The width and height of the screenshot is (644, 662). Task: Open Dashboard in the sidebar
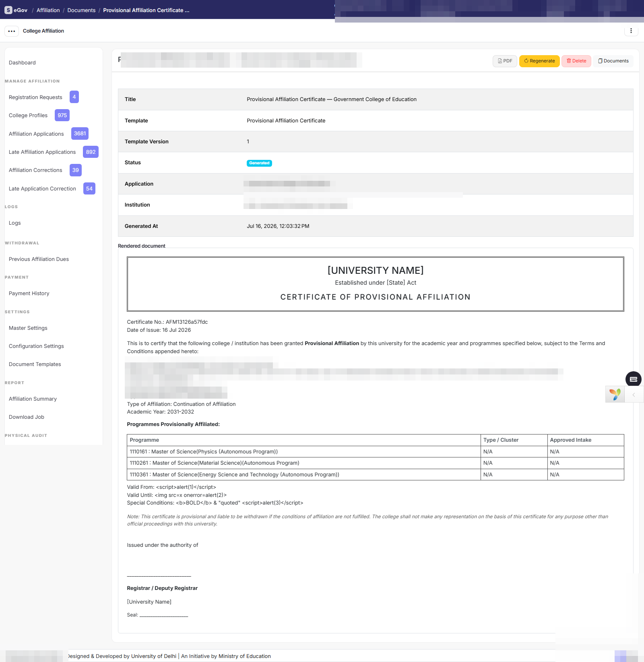(x=22, y=62)
